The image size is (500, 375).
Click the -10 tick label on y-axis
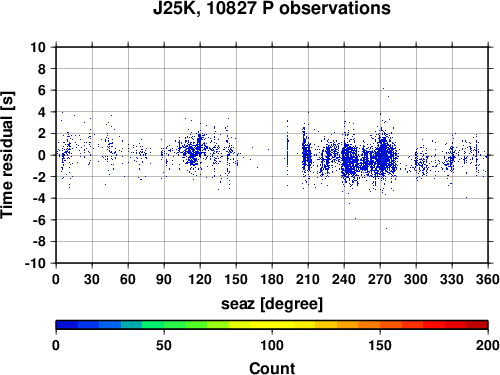coord(35,263)
